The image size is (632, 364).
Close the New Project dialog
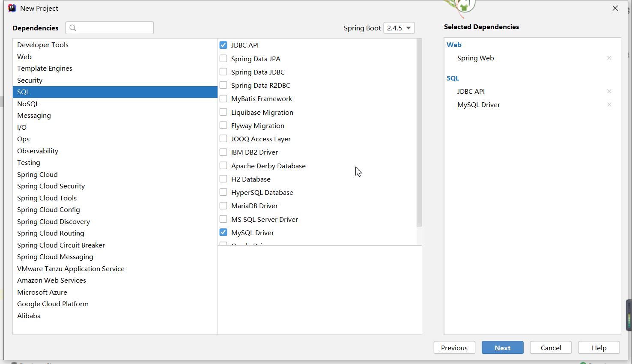click(x=615, y=8)
